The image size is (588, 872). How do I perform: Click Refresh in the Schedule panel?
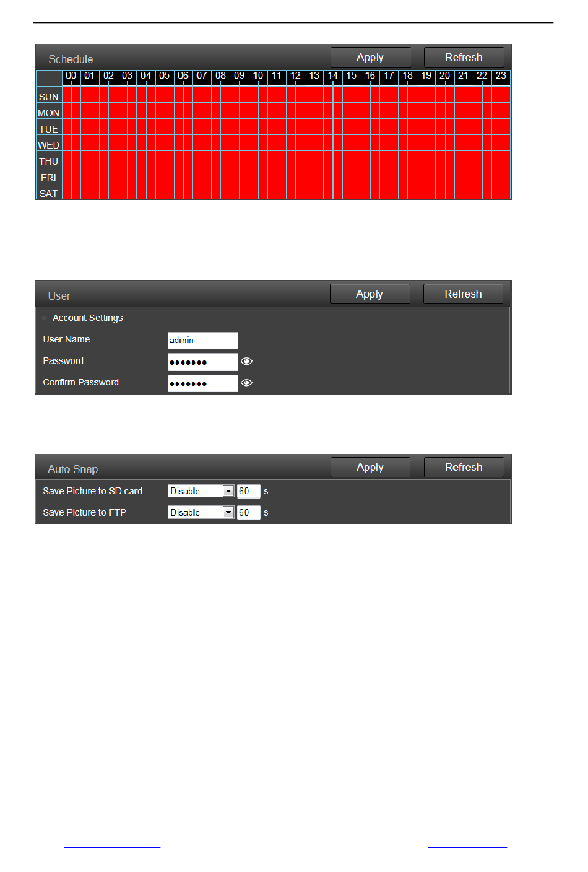click(x=464, y=58)
